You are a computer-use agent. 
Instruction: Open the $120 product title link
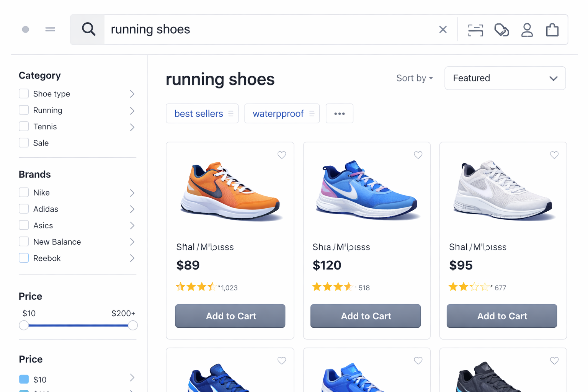click(341, 247)
